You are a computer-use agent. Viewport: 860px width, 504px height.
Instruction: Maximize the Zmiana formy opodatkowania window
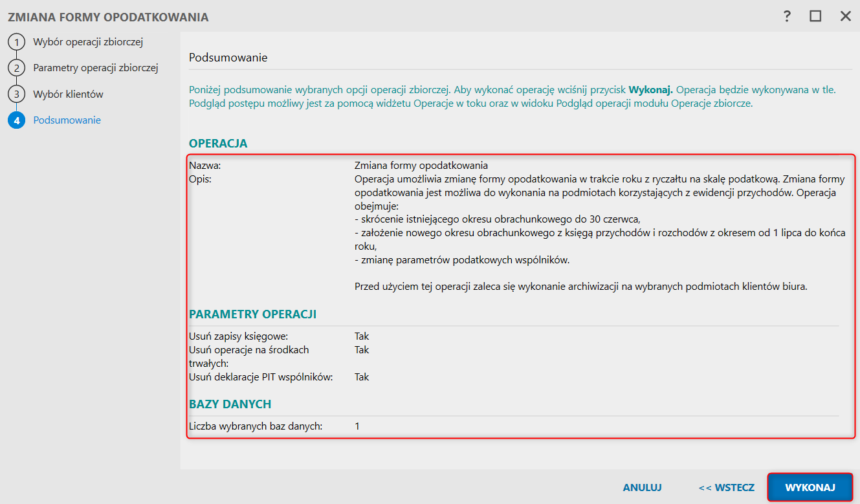[815, 17]
